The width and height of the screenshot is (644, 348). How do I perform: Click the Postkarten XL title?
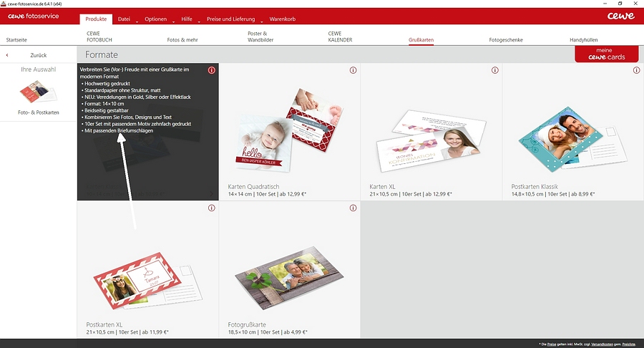point(104,324)
